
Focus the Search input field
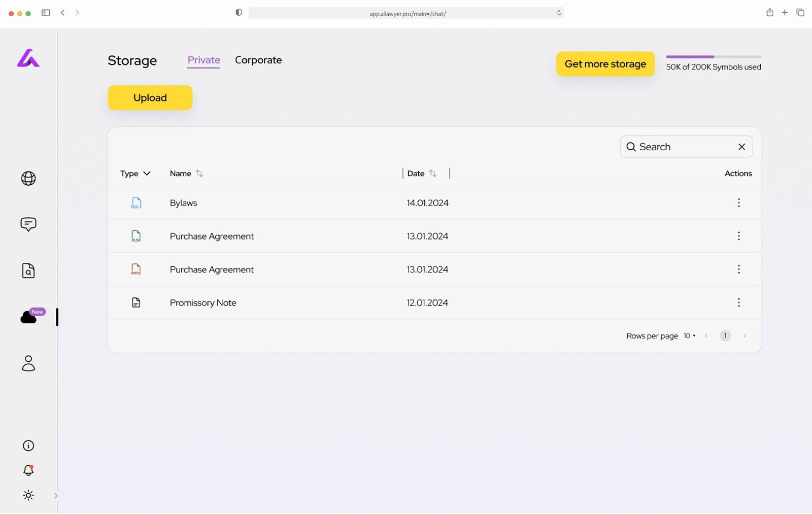click(686, 147)
